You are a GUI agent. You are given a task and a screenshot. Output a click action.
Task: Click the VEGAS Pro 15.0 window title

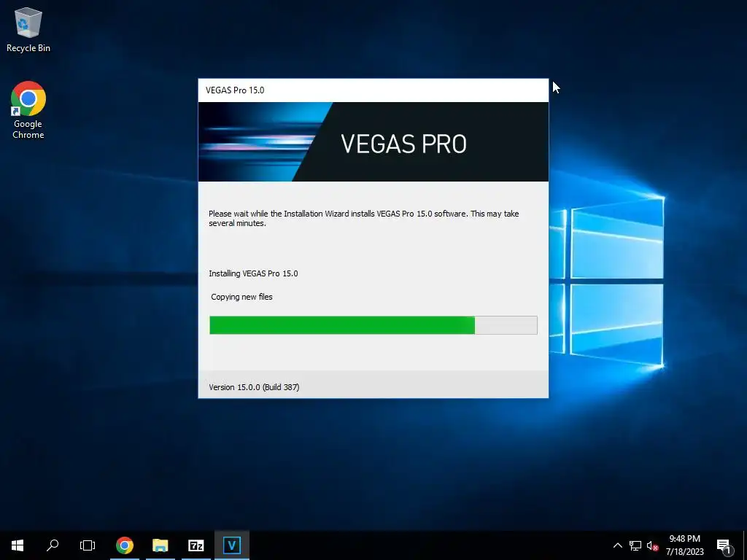click(235, 90)
